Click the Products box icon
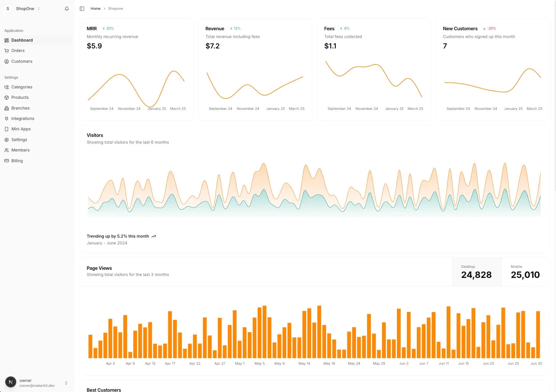The width and height of the screenshot is (556, 392). coord(7,98)
